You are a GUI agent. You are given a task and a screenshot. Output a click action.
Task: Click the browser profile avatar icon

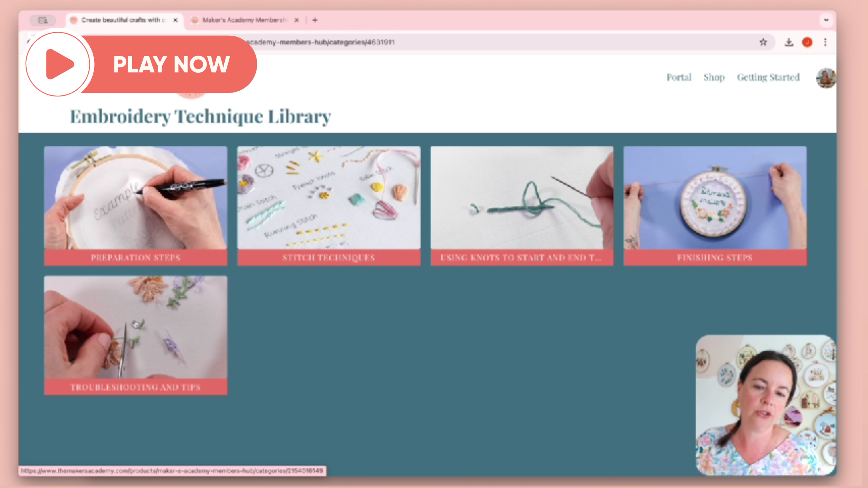click(807, 42)
